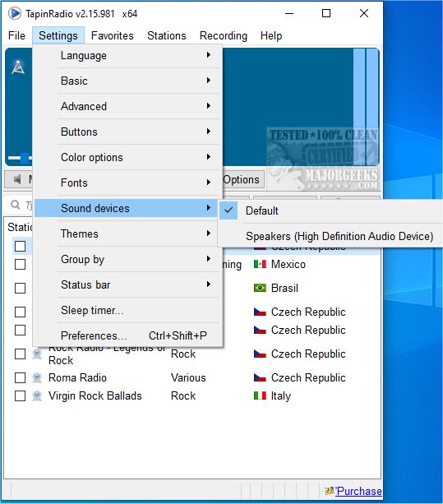
Task: Expand the Themes submenu
Action: tap(127, 234)
